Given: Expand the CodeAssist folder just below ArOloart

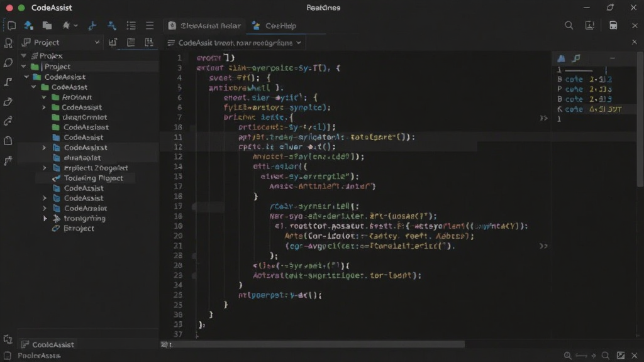Looking at the screenshot, I should point(44,107).
